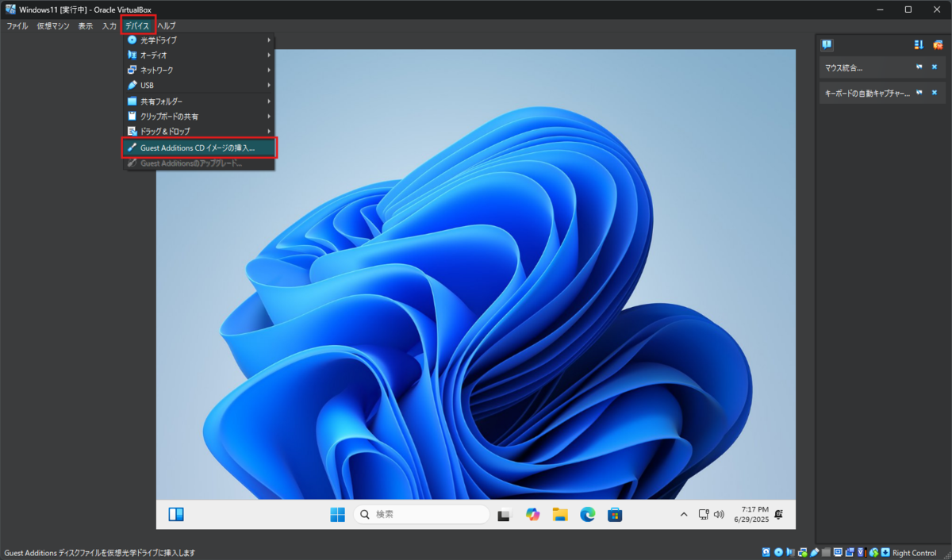Open the オーディオ submenu
The height and width of the screenshot is (560, 952).
tap(198, 55)
